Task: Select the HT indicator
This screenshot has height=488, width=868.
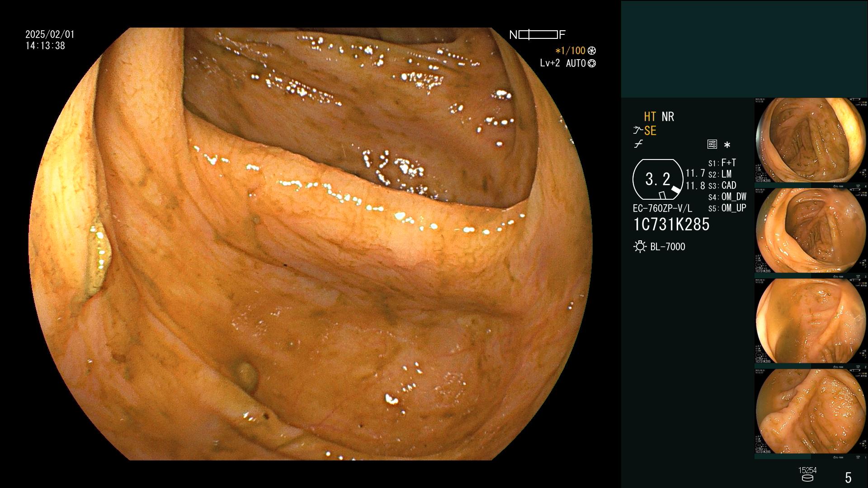Action: (x=650, y=117)
